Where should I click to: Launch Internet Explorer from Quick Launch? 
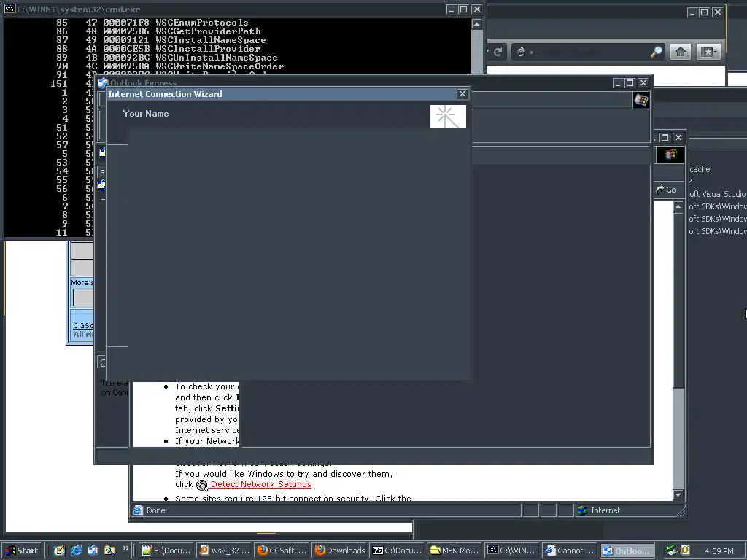pos(76,551)
